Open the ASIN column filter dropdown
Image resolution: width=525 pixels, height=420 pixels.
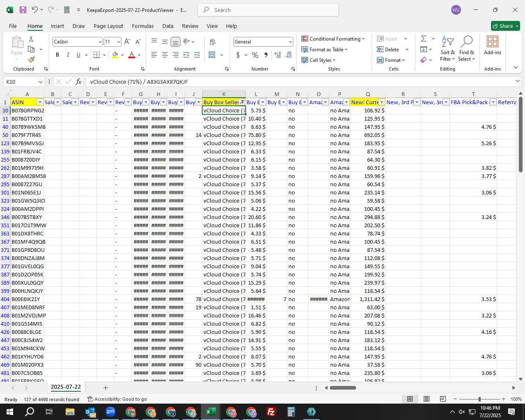(x=40, y=102)
